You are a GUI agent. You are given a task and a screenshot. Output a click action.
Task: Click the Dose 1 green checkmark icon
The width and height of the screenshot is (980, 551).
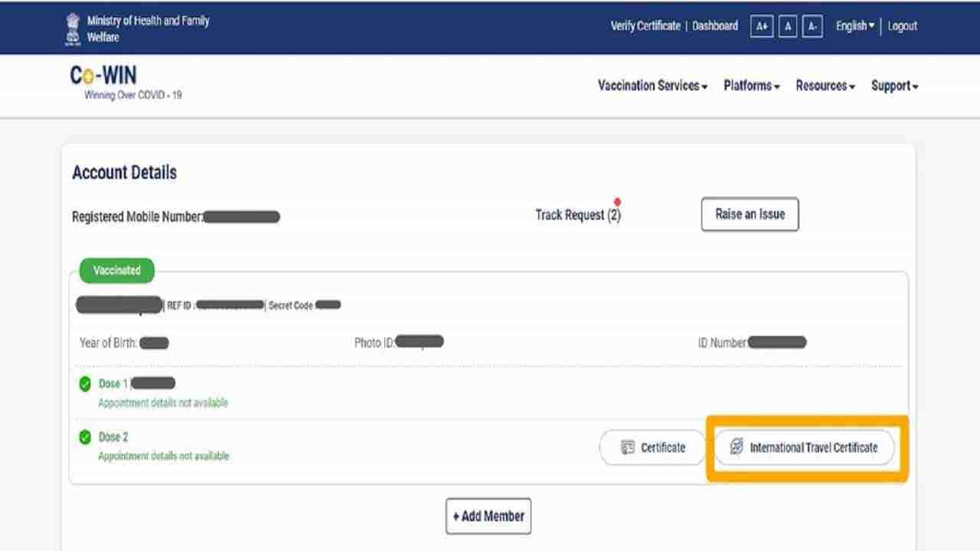pos(85,384)
